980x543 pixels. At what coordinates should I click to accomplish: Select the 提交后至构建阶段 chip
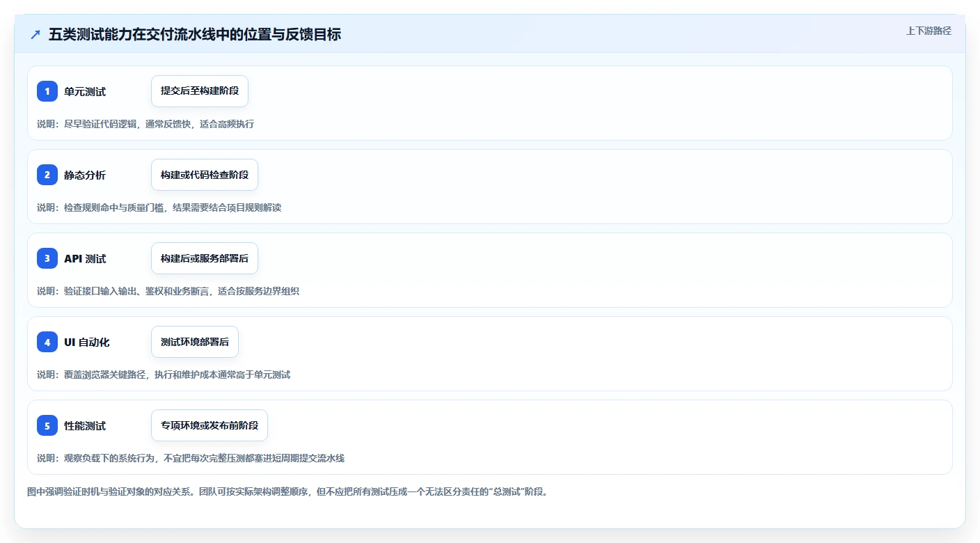click(x=200, y=91)
